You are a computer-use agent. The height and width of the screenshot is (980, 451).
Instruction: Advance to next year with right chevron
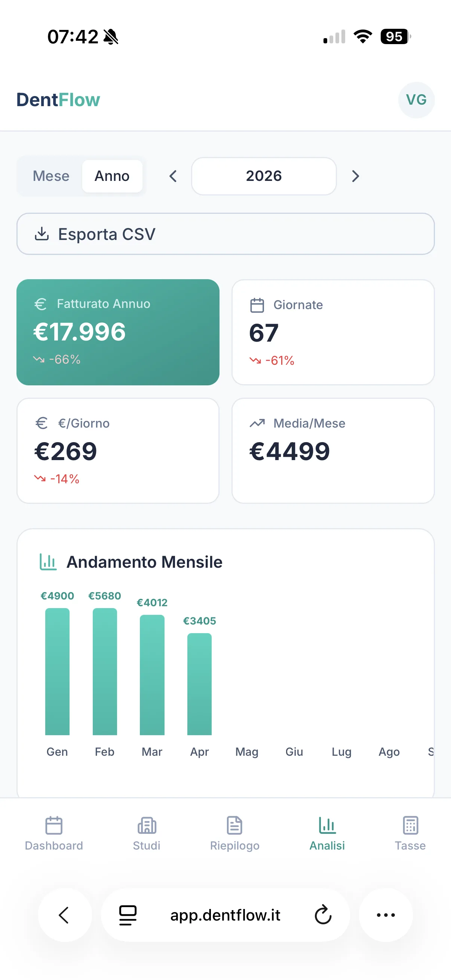point(355,176)
